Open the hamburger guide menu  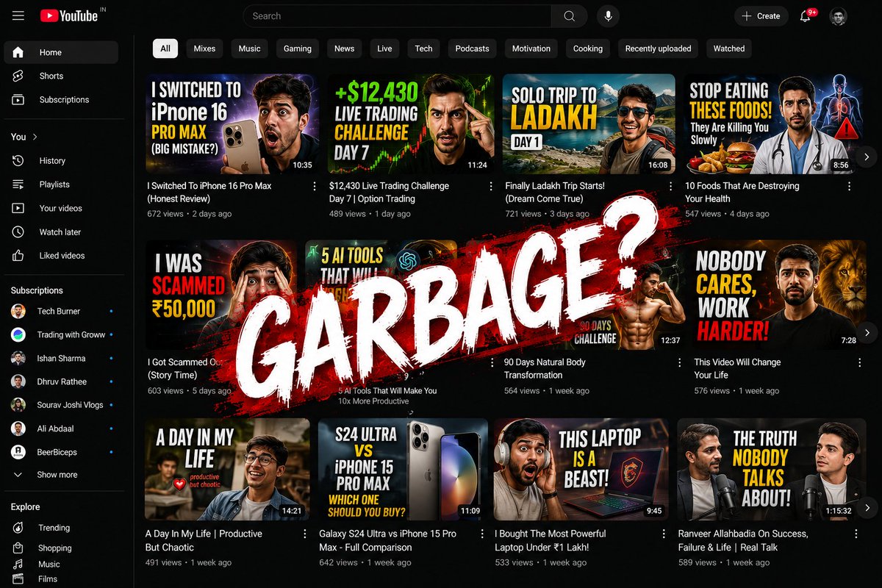18,15
